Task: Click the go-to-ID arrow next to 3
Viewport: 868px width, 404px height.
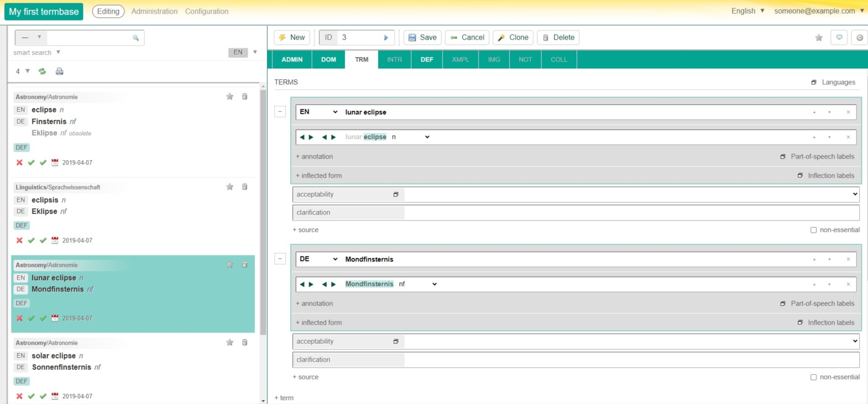Action: (x=386, y=37)
